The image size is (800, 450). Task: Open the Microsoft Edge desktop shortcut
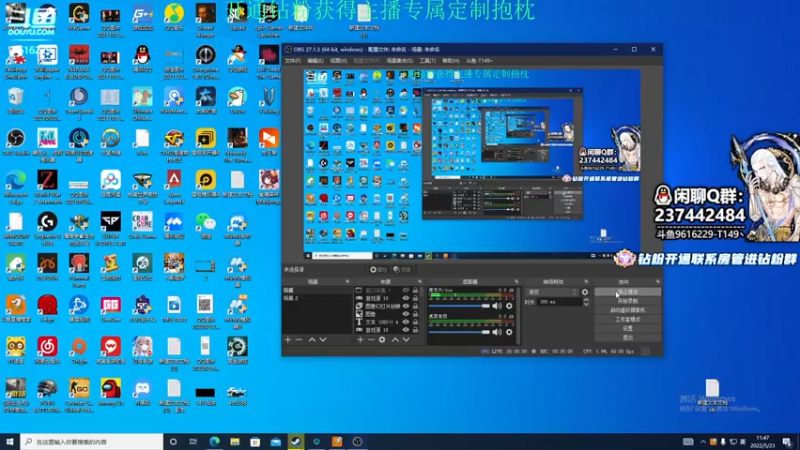coord(16,186)
